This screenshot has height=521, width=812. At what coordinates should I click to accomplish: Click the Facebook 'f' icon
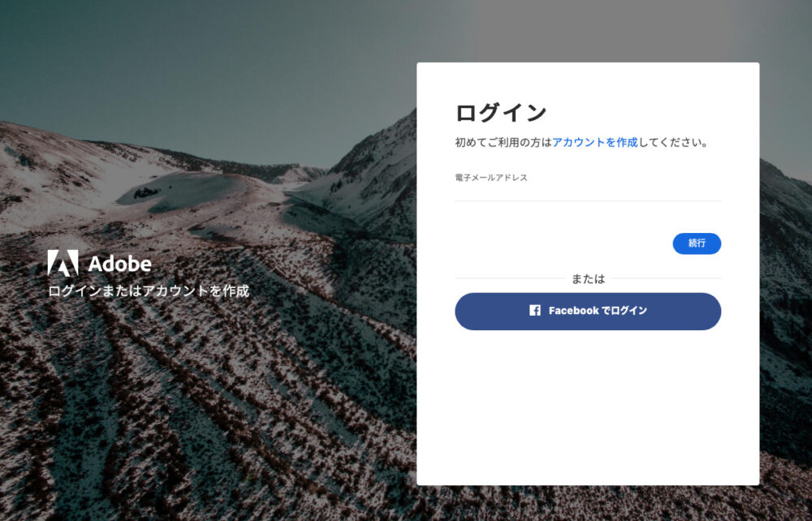(535, 311)
